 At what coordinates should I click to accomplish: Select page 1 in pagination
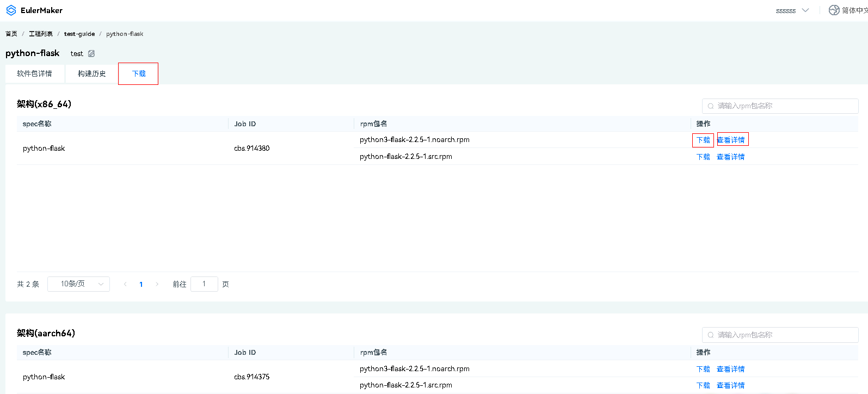[x=141, y=284]
